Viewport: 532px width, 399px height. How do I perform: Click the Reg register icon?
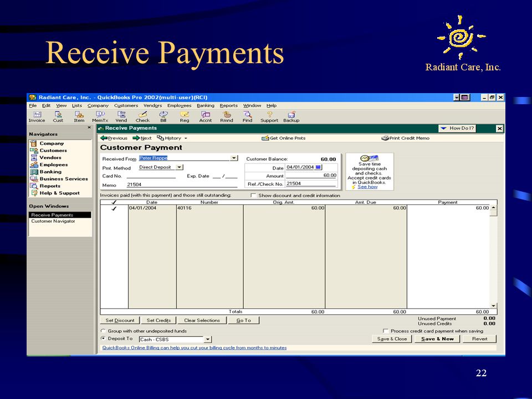pos(185,117)
